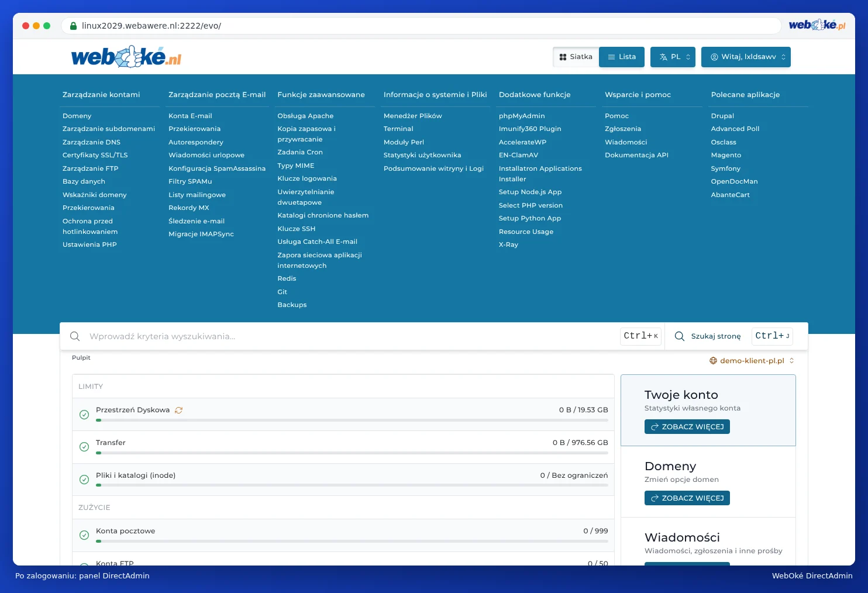This screenshot has height=593, width=868.
Task: Open Redis link
Action: [x=287, y=278]
